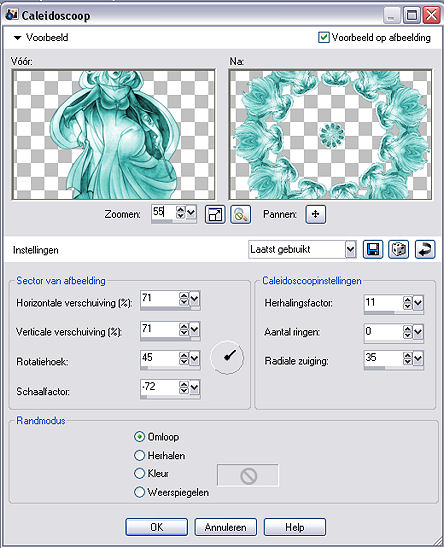Screen dimensions: 444x548
Task: Select the Weerspiegelen edge mode
Action: (139, 492)
